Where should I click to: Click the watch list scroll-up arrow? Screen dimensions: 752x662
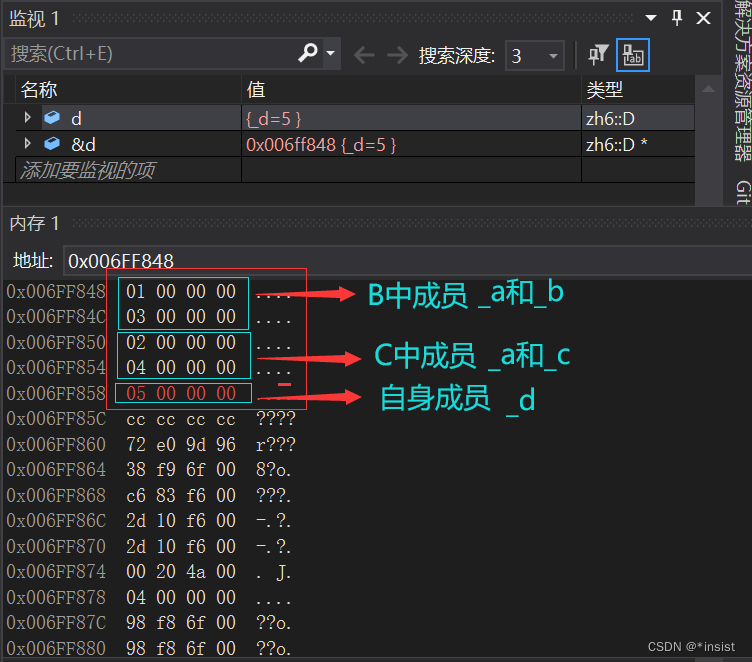pos(708,89)
